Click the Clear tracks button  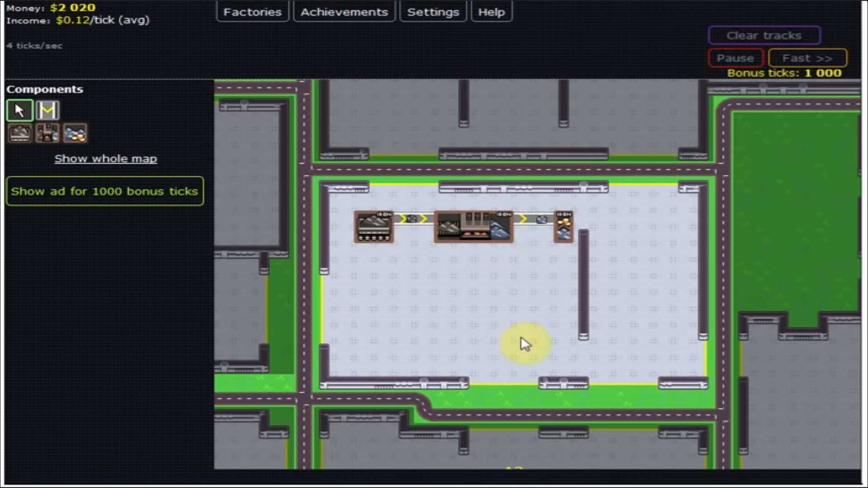tap(764, 35)
